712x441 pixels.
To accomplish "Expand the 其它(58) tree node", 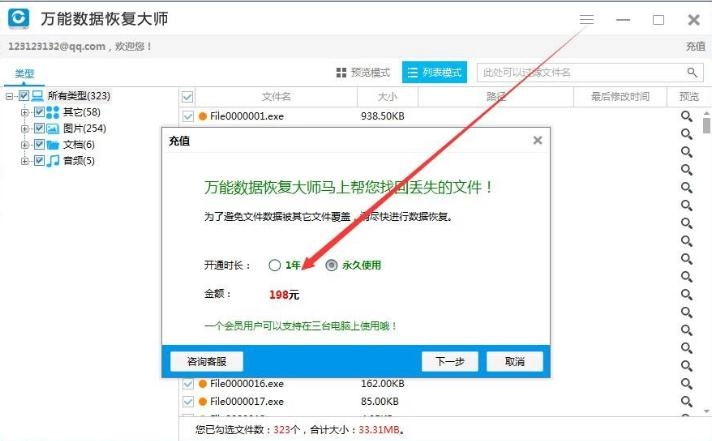I will (25, 112).
